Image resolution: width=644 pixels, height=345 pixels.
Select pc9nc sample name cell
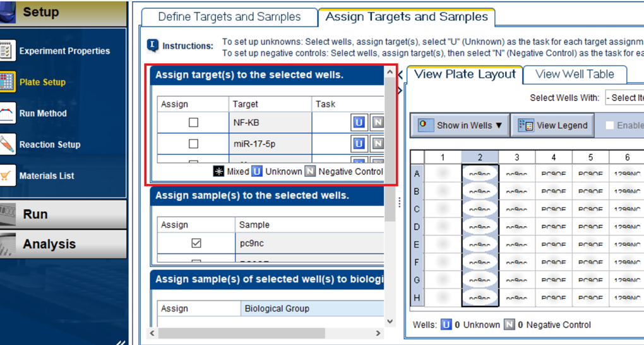309,243
